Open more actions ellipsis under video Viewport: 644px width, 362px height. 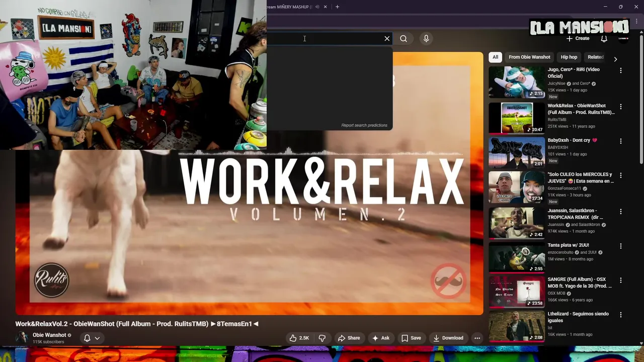[x=477, y=338]
